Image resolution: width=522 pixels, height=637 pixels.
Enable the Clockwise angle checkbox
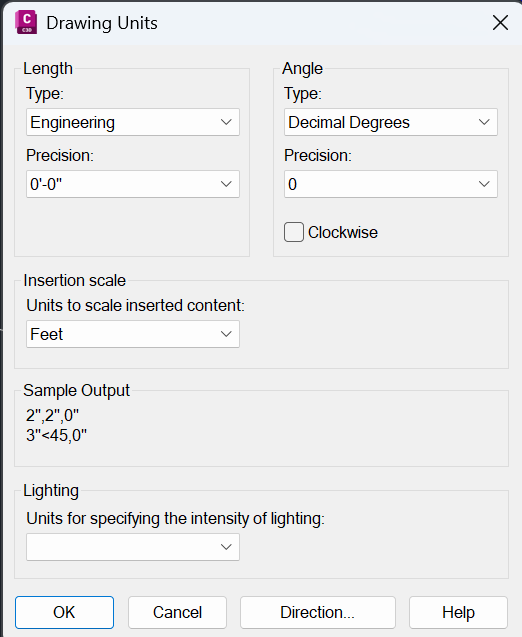[x=294, y=232]
